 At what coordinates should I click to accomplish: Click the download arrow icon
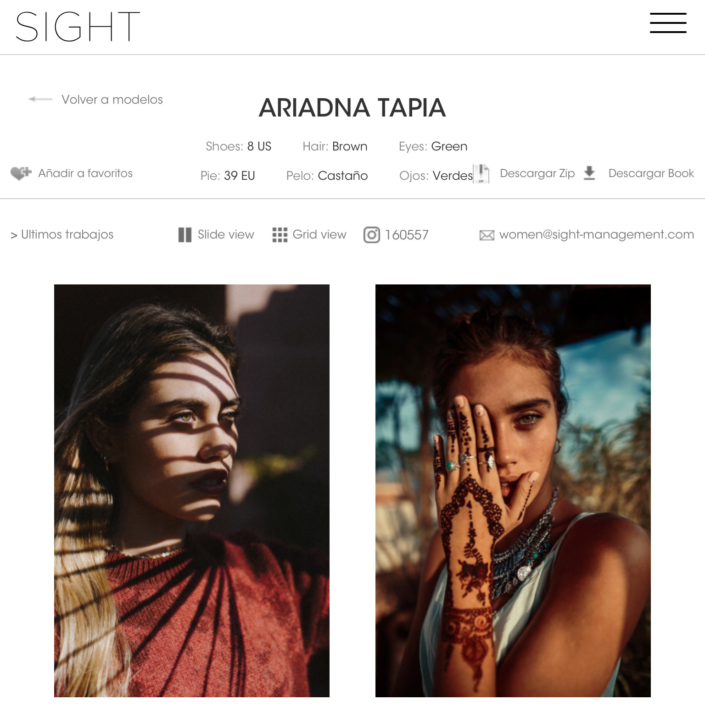(589, 173)
